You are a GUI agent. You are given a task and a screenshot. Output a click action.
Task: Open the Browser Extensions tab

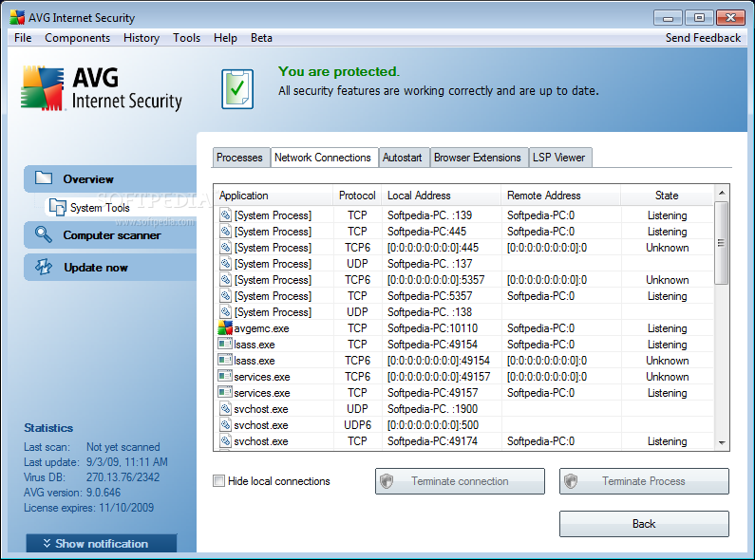[x=477, y=158]
